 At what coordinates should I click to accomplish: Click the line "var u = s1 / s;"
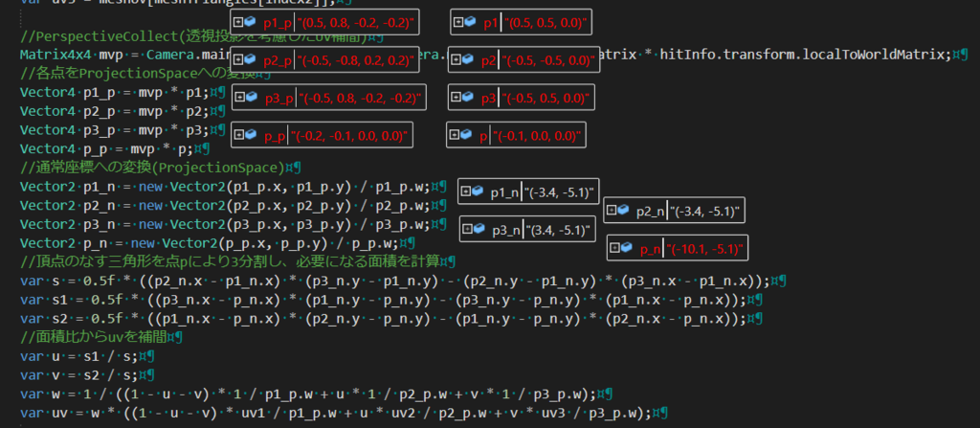[x=78, y=356]
